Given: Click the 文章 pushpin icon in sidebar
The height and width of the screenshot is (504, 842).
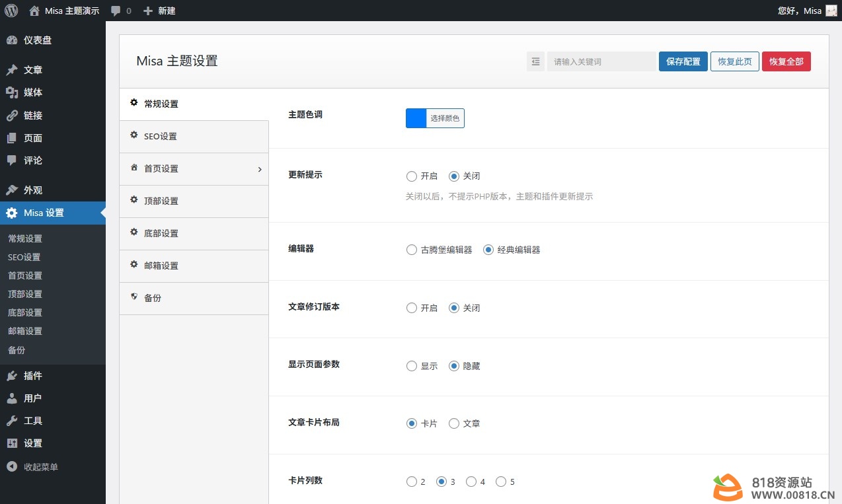Looking at the screenshot, I should coord(12,70).
